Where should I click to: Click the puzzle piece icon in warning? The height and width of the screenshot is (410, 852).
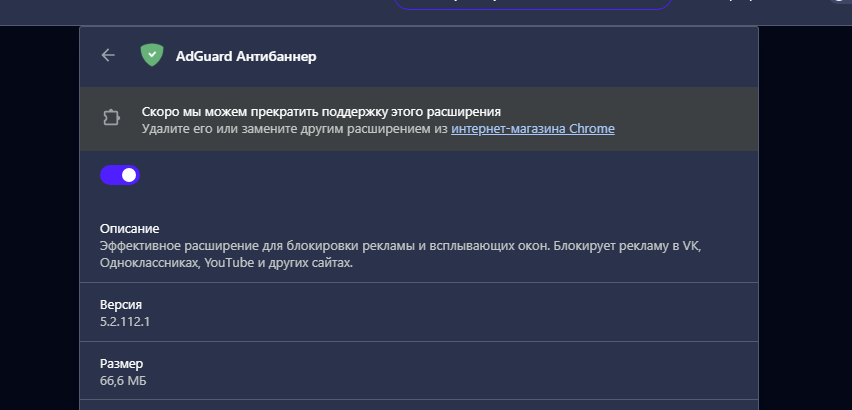tap(111, 118)
